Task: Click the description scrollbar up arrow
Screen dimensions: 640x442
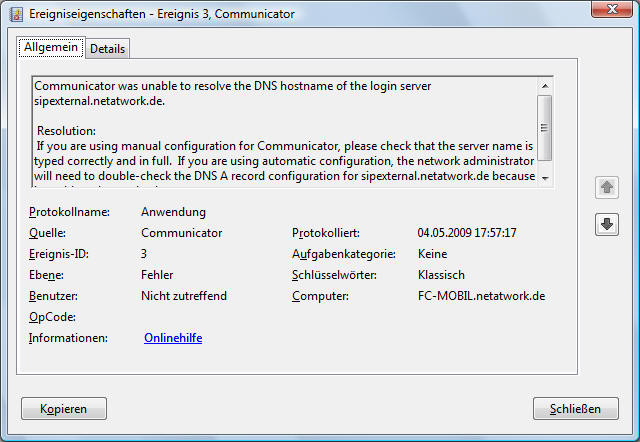Action: (x=545, y=86)
